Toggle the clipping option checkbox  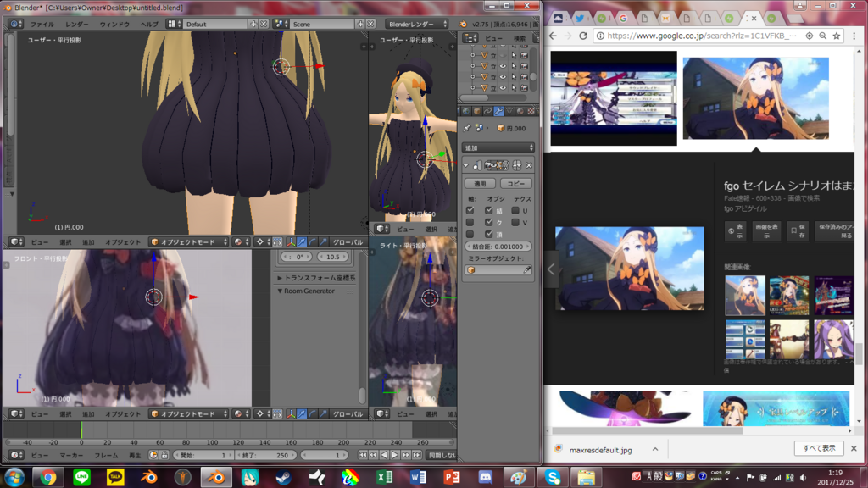pyautogui.click(x=489, y=223)
